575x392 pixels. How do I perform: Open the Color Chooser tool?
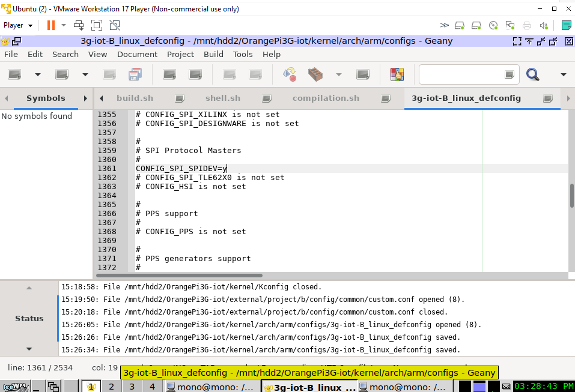pyautogui.click(x=397, y=74)
